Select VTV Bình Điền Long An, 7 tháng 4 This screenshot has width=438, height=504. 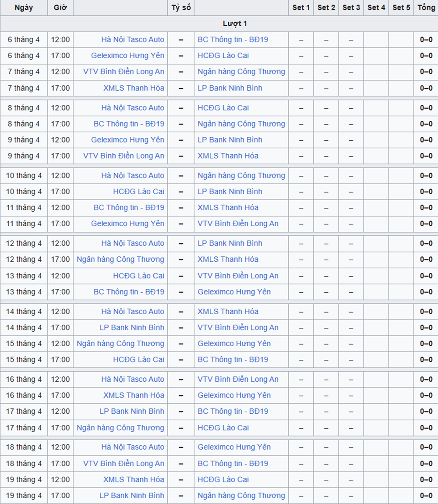click(124, 71)
